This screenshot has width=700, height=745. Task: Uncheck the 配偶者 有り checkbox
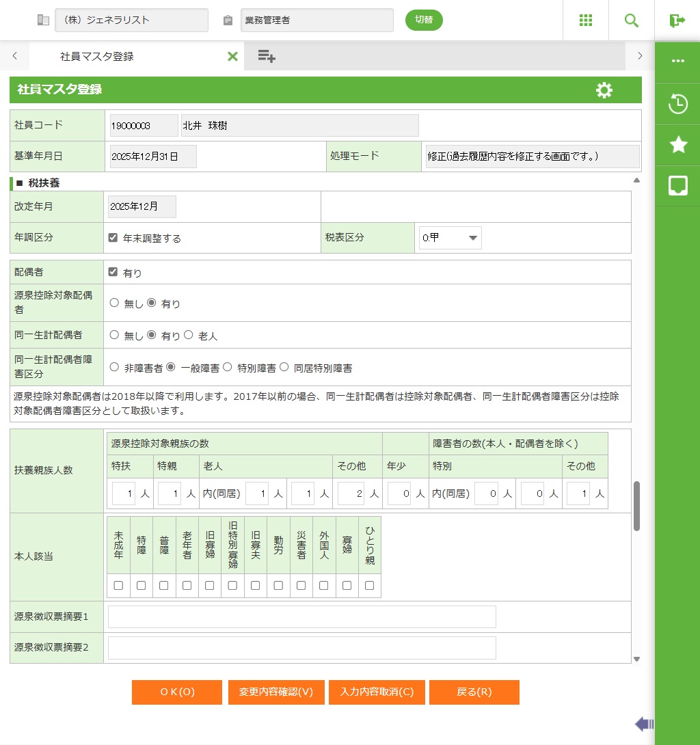point(113,272)
